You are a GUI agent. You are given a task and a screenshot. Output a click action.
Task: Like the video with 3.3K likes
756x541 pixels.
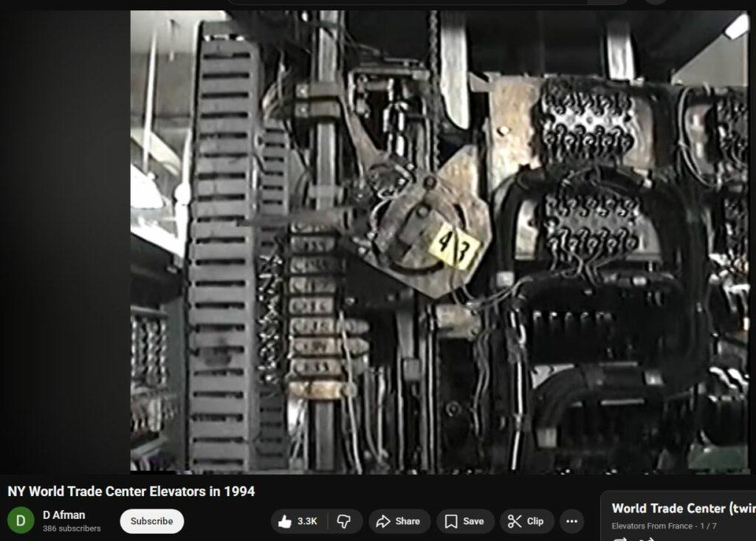(298, 521)
